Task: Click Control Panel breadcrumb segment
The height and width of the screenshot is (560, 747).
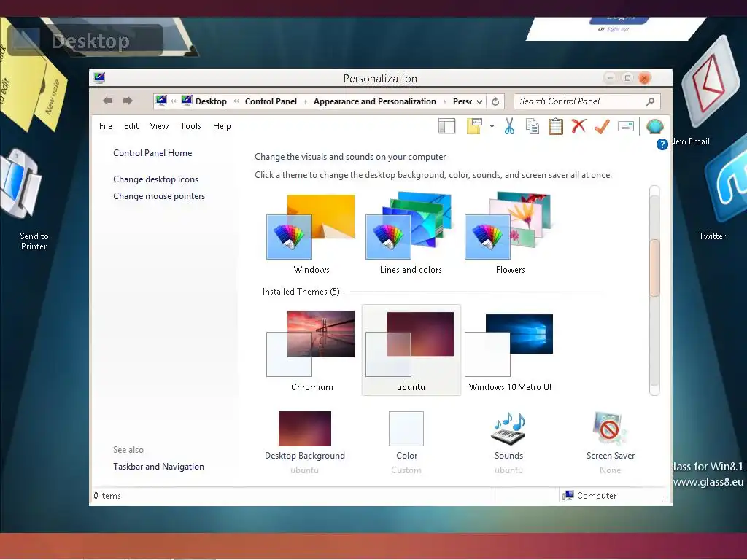Action: point(271,101)
